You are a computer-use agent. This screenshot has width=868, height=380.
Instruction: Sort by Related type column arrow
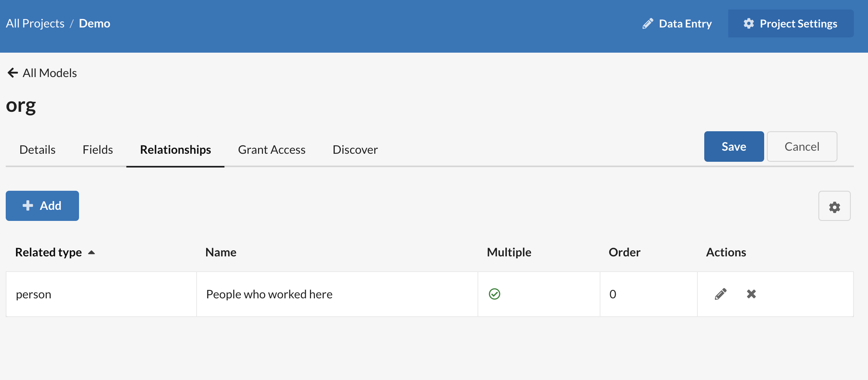[91, 252]
